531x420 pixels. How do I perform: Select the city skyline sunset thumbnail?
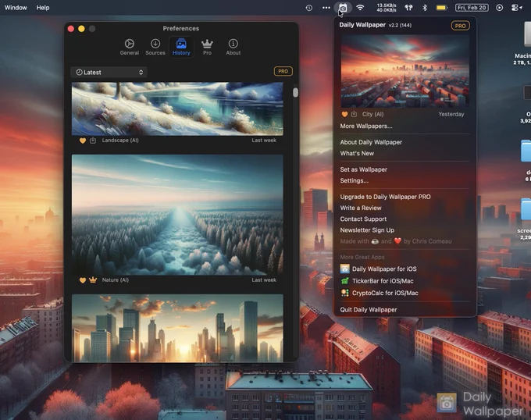[177, 329]
